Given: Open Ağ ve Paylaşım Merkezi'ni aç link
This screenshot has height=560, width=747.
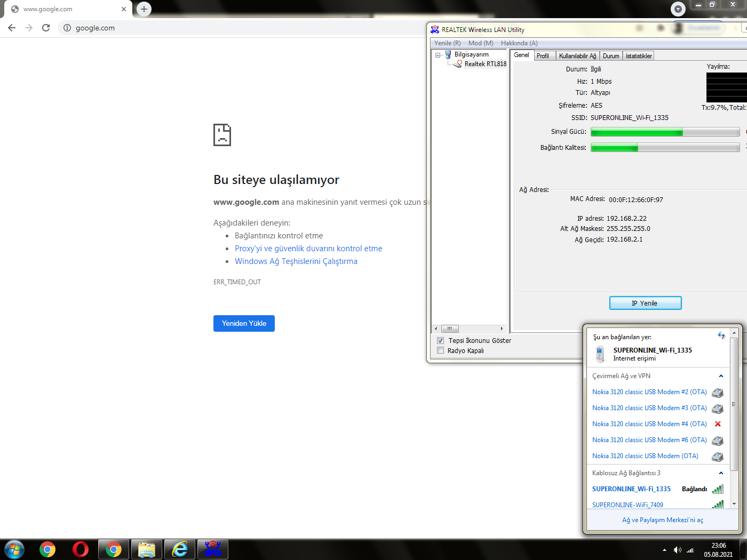Looking at the screenshot, I should 663,520.
